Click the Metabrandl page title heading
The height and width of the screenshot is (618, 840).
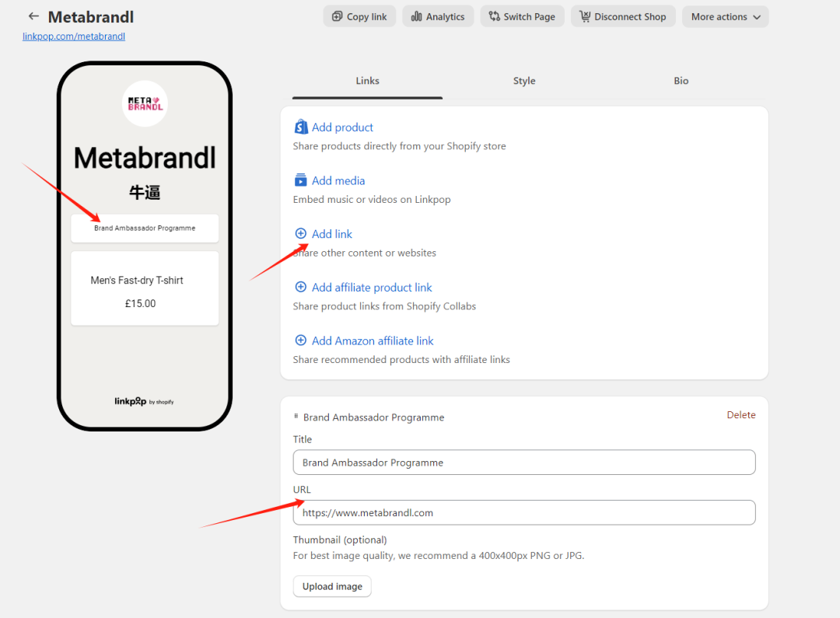coord(91,17)
